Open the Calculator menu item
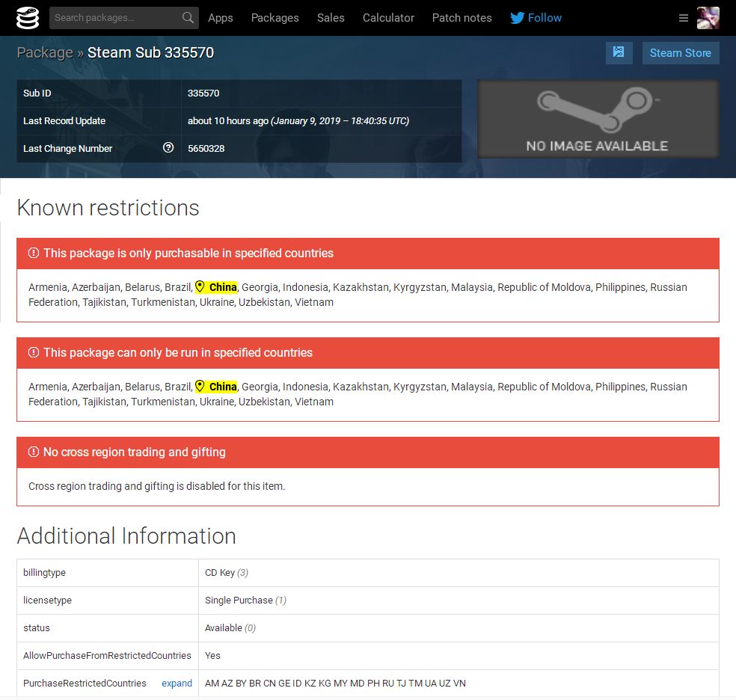 coord(389,18)
